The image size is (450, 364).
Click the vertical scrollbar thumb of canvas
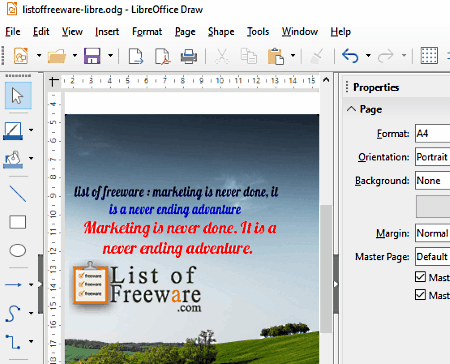pos(326,268)
